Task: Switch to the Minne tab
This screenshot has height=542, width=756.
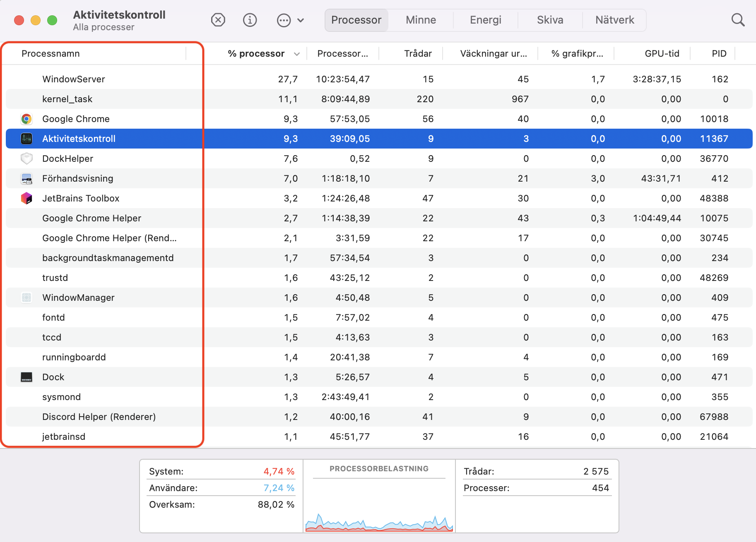Action: tap(421, 20)
